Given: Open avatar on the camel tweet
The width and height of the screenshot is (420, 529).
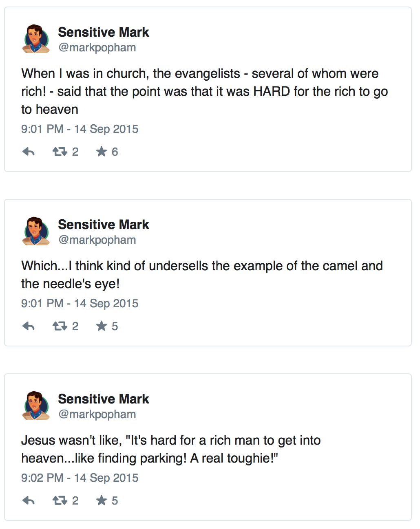Looking at the screenshot, I should [36, 231].
